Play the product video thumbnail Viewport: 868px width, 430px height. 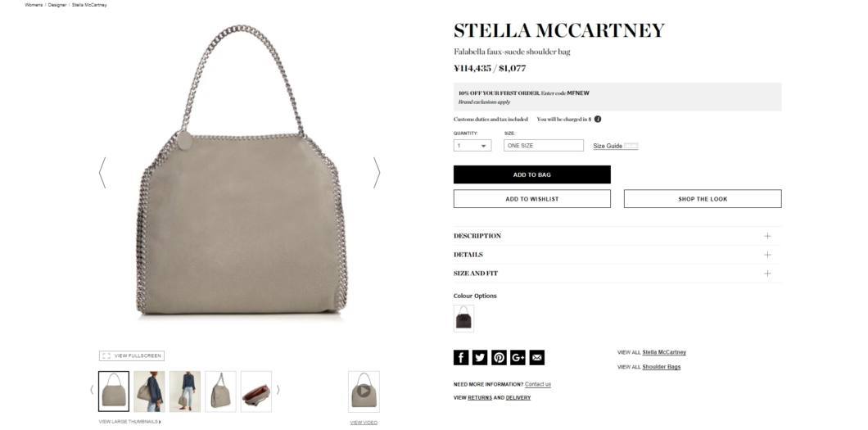point(364,392)
